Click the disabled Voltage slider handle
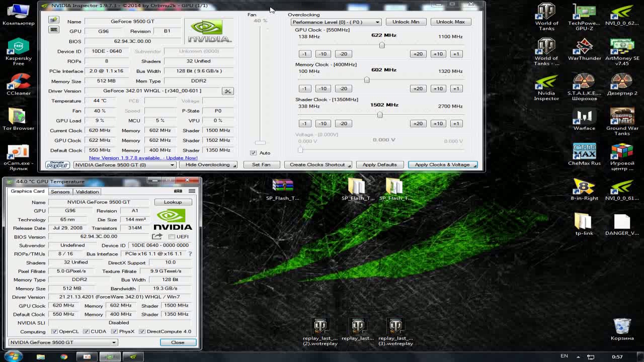644x362 pixels. click(300, 150)
